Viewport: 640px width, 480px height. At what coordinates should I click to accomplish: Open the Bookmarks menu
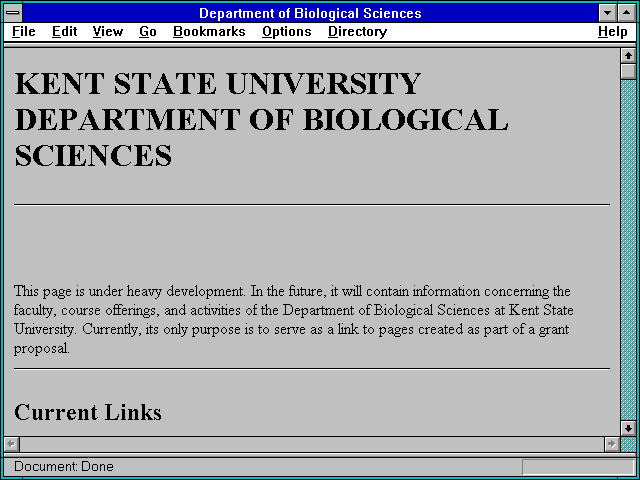[x=209, y=32]
